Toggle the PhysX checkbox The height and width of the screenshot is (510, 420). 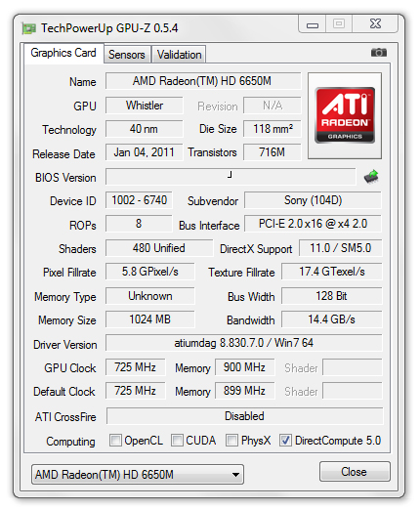(x=231, y=440)
